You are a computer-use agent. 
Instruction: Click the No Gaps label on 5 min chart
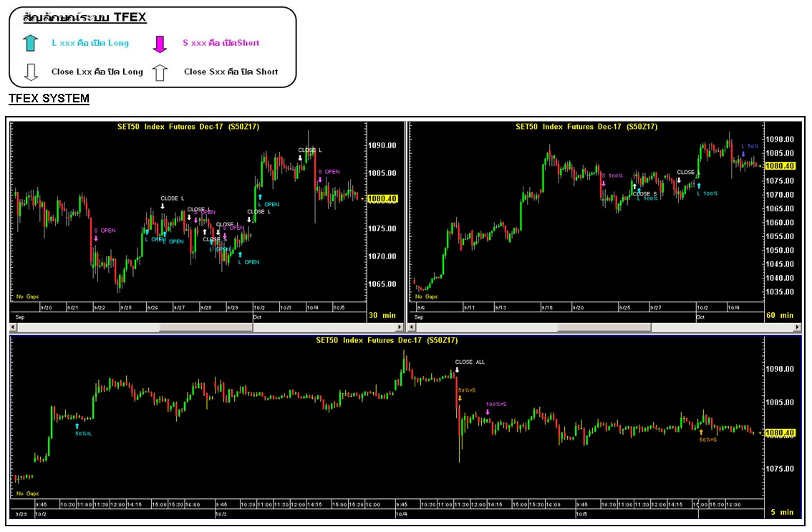click(27, 493)
